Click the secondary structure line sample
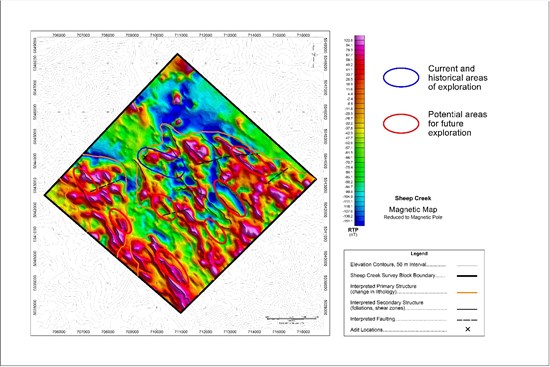Image resolution: width=550 pixels, height=367 pixels. tap(467, 309)
